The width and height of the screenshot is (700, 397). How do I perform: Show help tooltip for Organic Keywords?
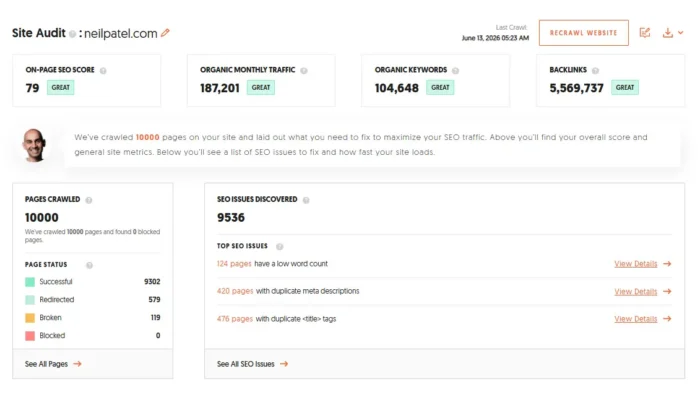pos(455,71)
